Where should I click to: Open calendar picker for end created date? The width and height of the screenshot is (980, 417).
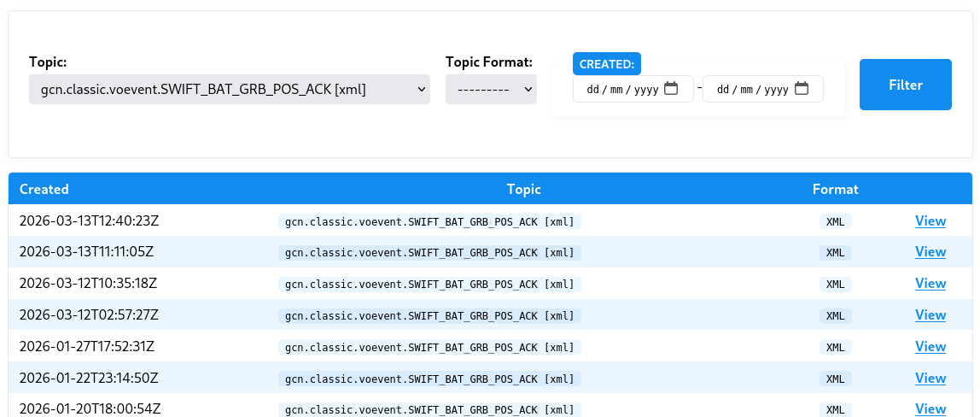(802, 89)
